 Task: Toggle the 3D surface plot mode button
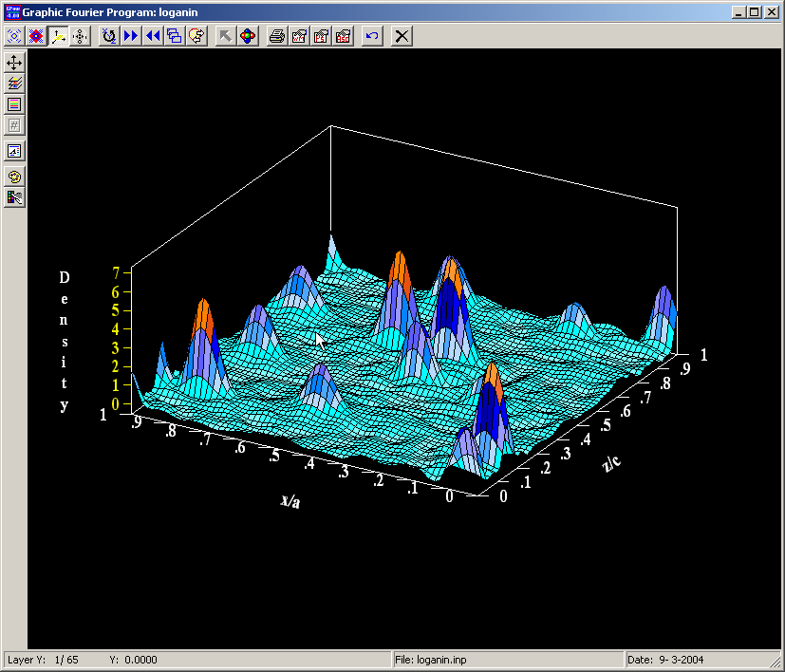59,36
